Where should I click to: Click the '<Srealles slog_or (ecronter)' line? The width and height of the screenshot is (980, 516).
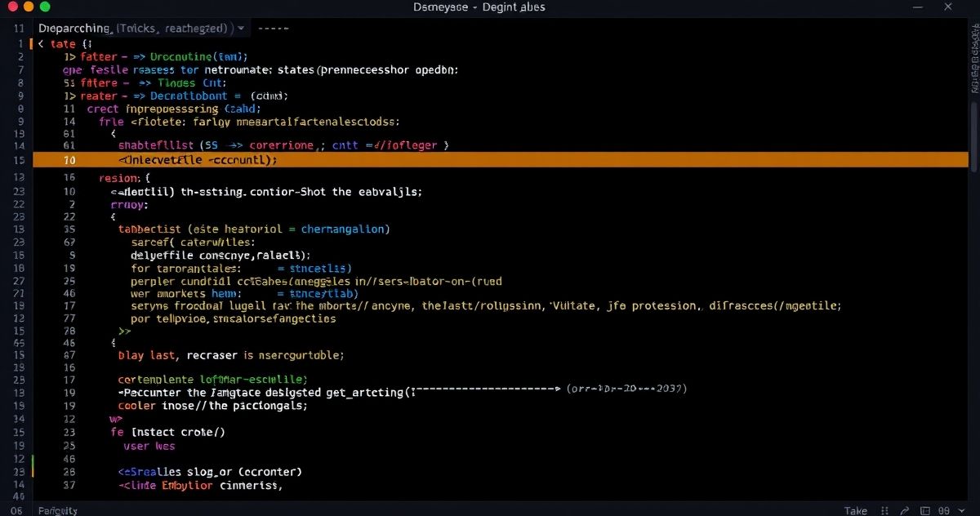pos(210,472)
